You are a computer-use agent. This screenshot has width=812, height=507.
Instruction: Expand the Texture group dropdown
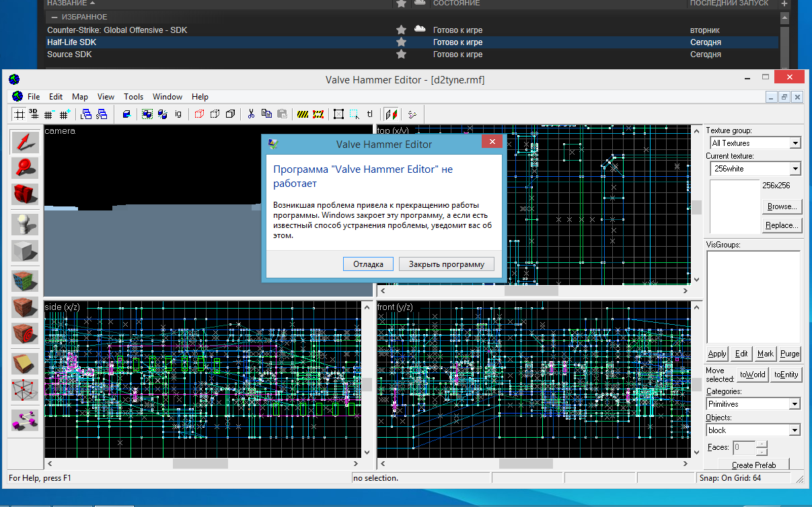795,143
